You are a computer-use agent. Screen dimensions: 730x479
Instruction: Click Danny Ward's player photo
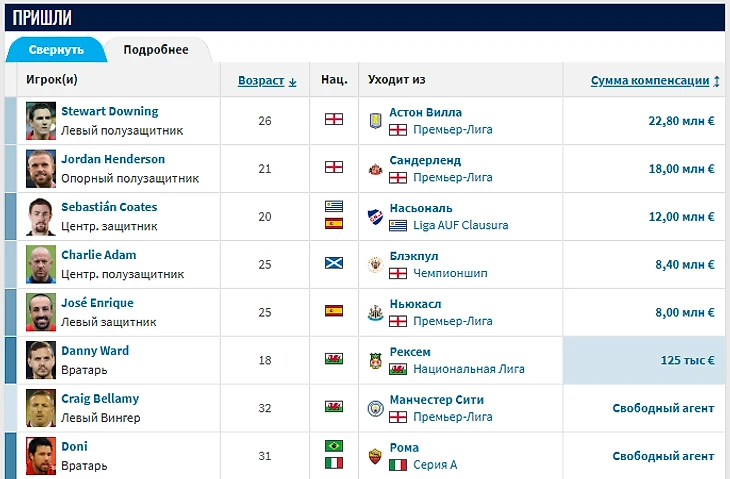(41, 360)
